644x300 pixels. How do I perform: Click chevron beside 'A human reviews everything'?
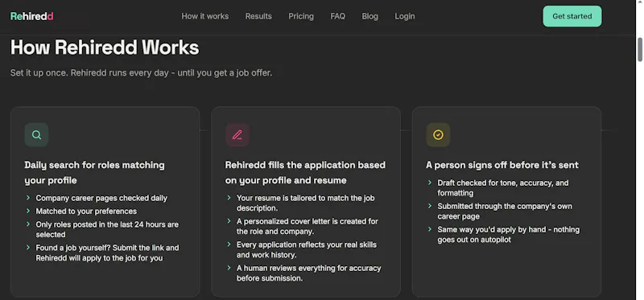pos(229,268)
